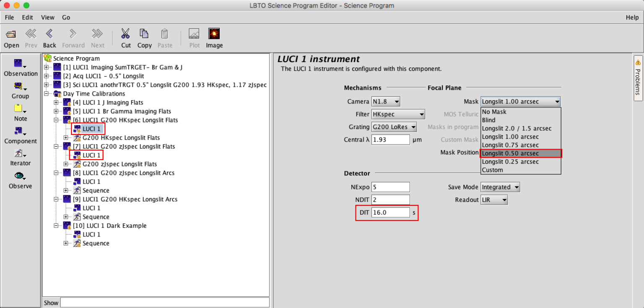Click the DIT value field
Viewport: 644px width, 308px height.
click(390, 212)
